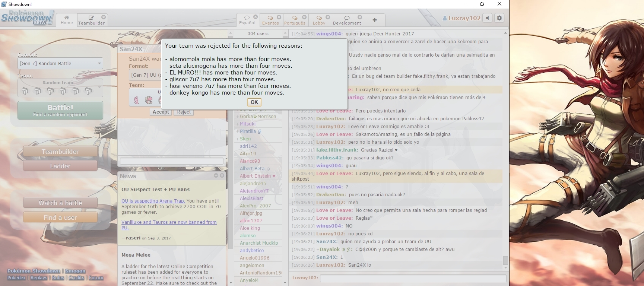The height and width of the screenshot is (286, 644).
Task: Open the OU is suspecting Arena Trap link
Action: tap(153, 201)
